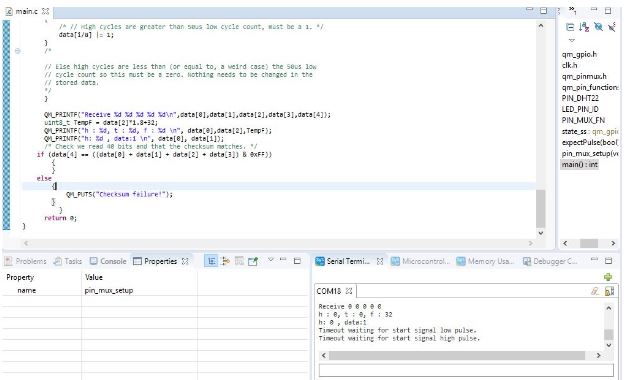This screenshot has width=626, height=380.
Task: Sort the Outline alphabetically
Action: point(584,27)
